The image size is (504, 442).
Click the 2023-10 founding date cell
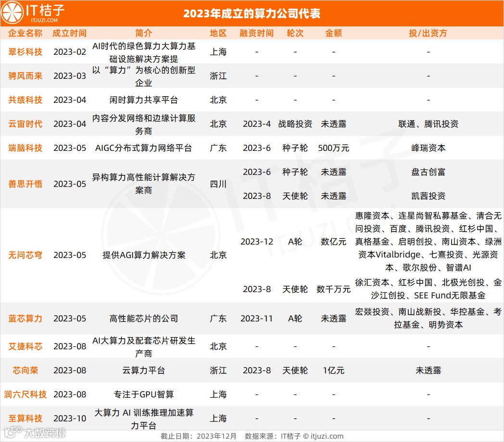[70, 418]
